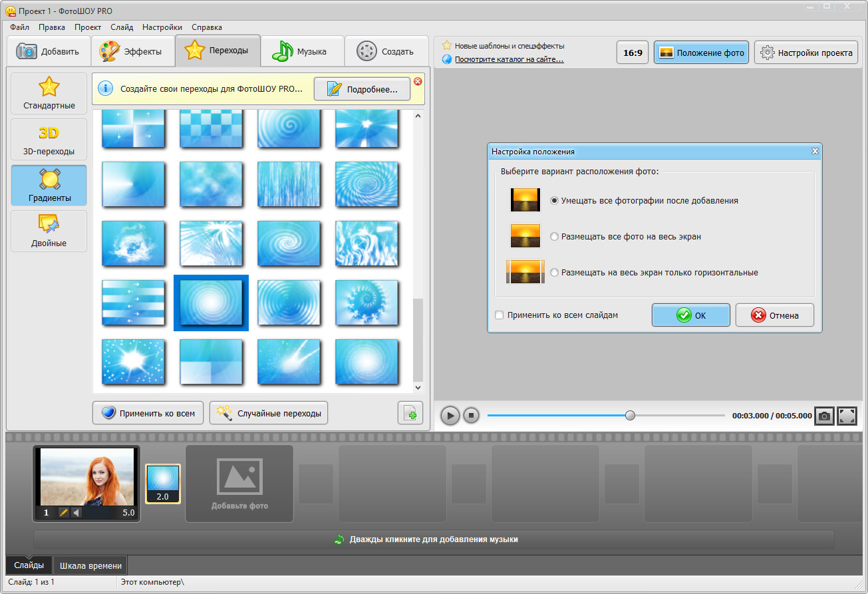Click the add new transition file icon
The image size is (868, 594).
(x=410, y=413)
